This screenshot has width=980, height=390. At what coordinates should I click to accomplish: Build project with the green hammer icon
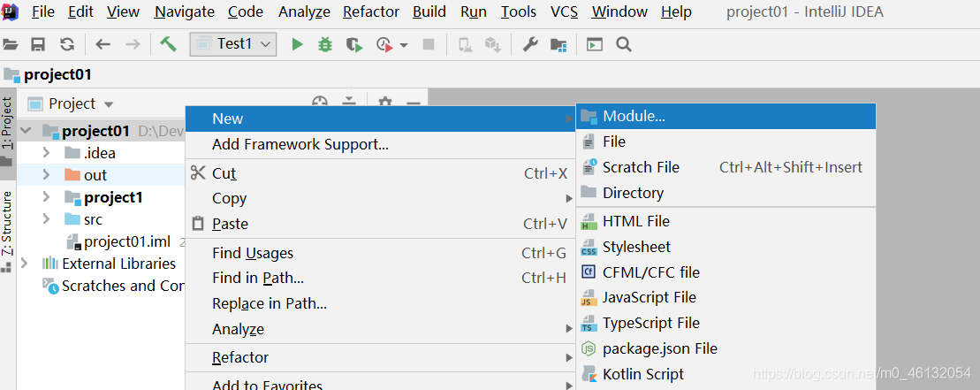click(x=168, y=43)
